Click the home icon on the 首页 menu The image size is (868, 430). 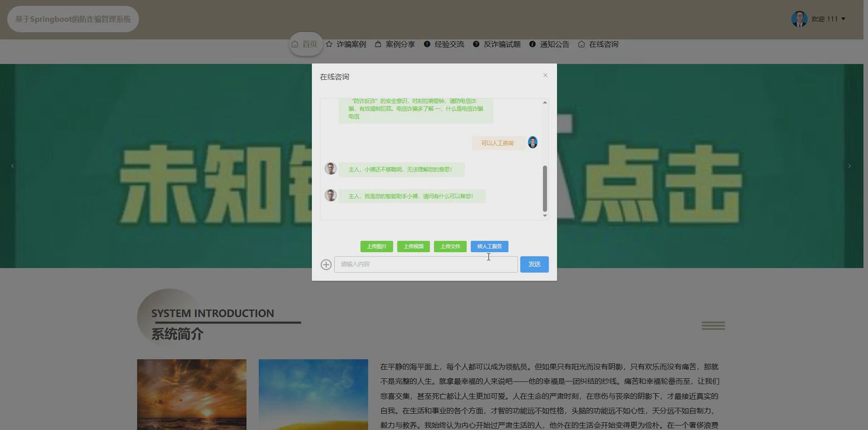point(295,44)
